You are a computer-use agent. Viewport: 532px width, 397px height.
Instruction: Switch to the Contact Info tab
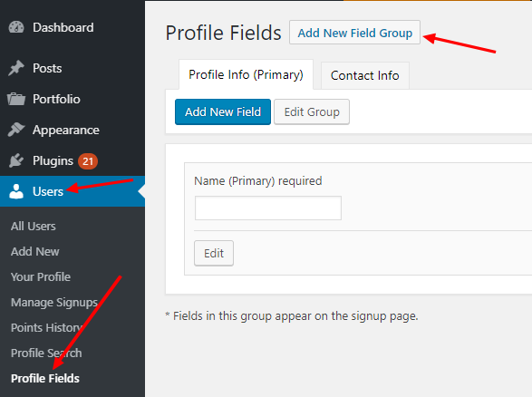365,75
